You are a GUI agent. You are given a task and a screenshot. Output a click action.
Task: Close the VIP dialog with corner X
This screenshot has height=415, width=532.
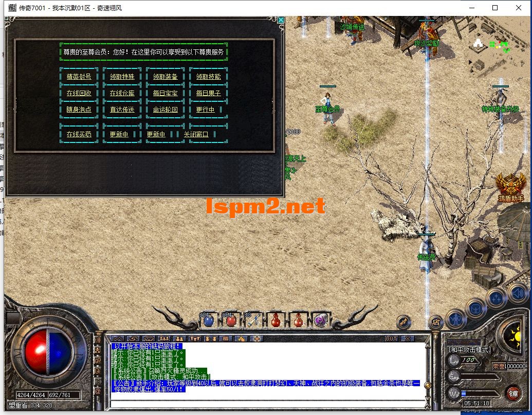pyautogui.click(x=281, y=20)
